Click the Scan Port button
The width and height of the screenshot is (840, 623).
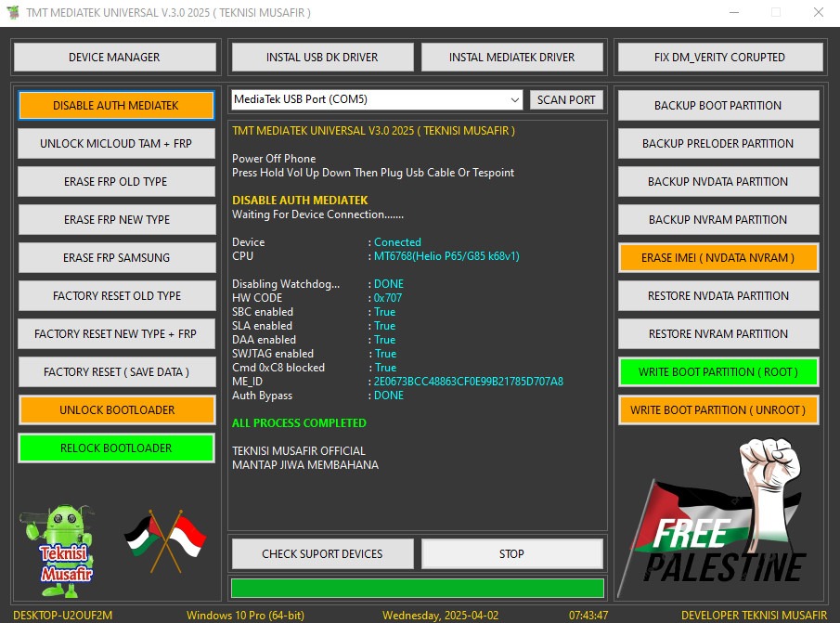(566, 99)
